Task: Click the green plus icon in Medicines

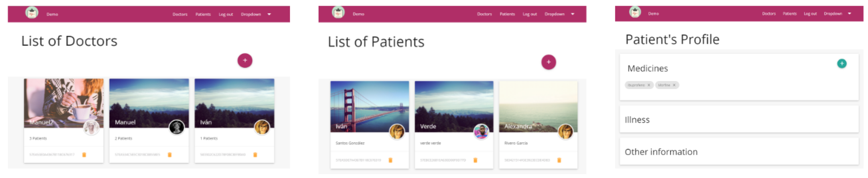Action: (x=842, y=63)
